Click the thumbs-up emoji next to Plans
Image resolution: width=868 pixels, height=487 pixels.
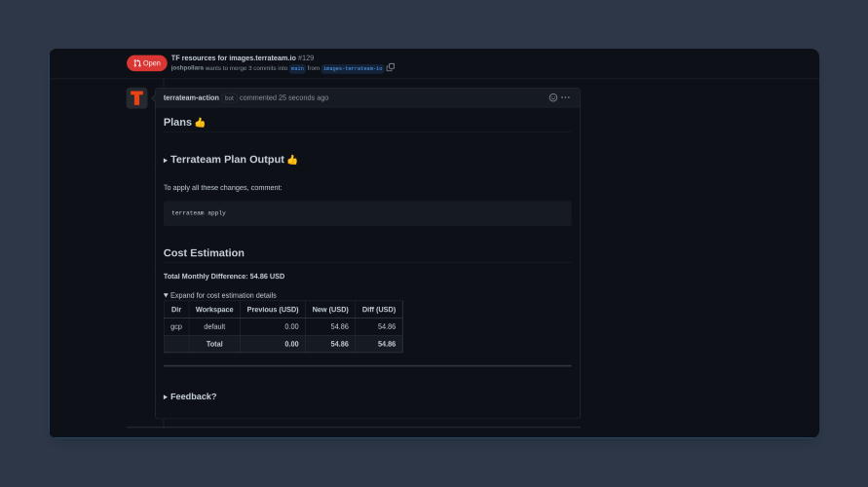point(200,123)
